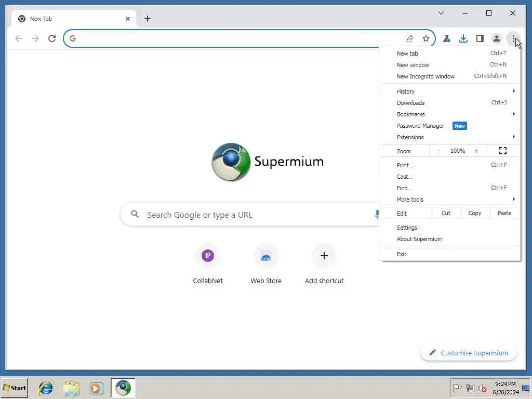Click Action Center flag tray icon
The width and height of the screenshot is (532, 399).
coord(457,388)
